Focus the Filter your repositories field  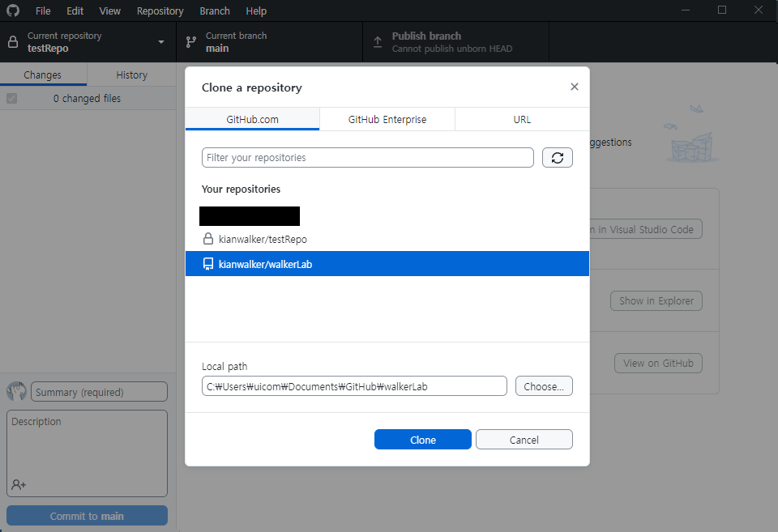coord(368,158)
